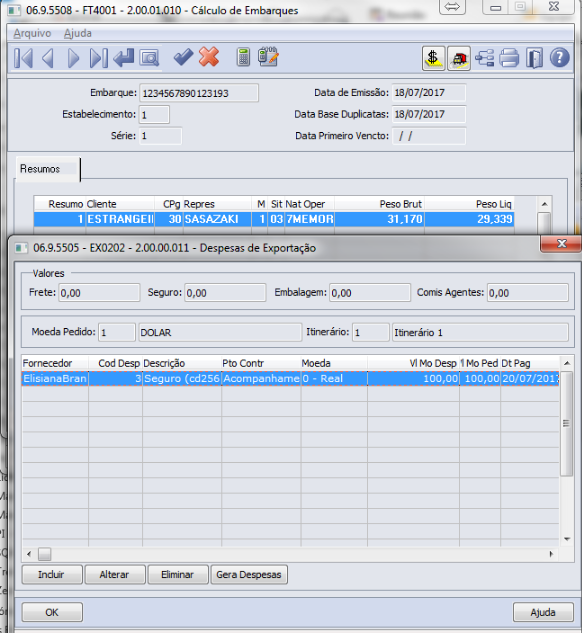Image resolution: width=582 pixels, height=633 pixels.
Task: Click the exit door icon
Action: click(x=534, y=59)
